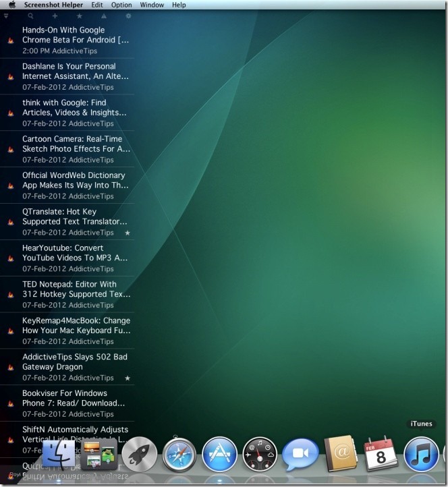448x487 pixels.
Task: Open the Screenshot Helper application menu
Action: click(53, 5)
